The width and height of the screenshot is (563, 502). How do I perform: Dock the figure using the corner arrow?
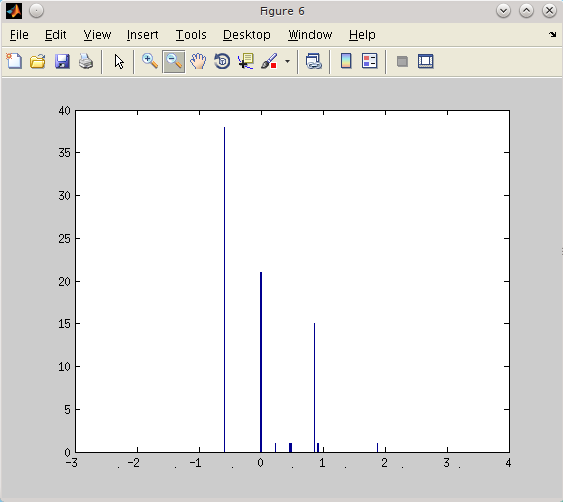point(553,35)
